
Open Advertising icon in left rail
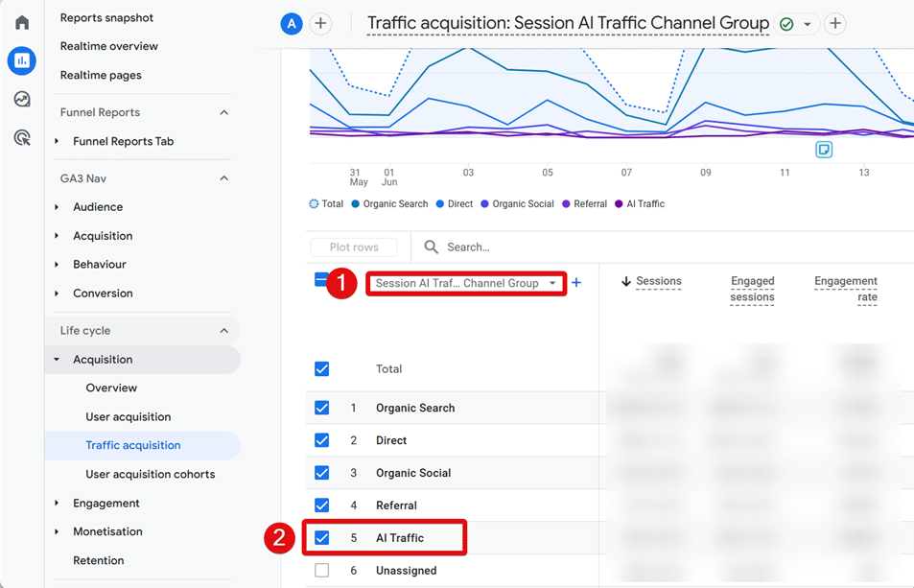(22, 138)
